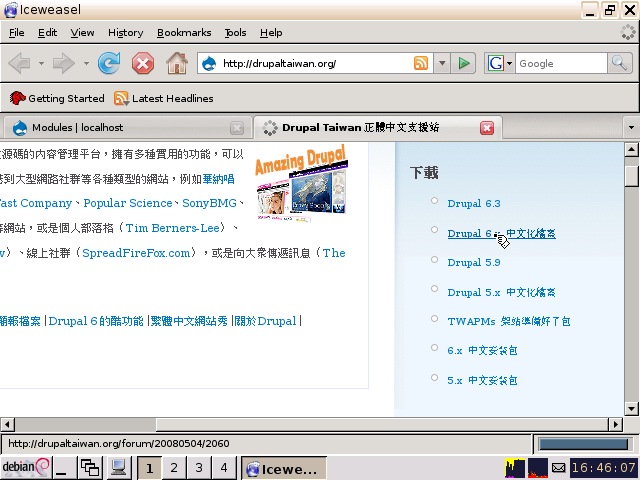The height and width of the screenshot is (480, 640).
Task: Open the forward history dropdown arrow
Action: tap(86, 63)
